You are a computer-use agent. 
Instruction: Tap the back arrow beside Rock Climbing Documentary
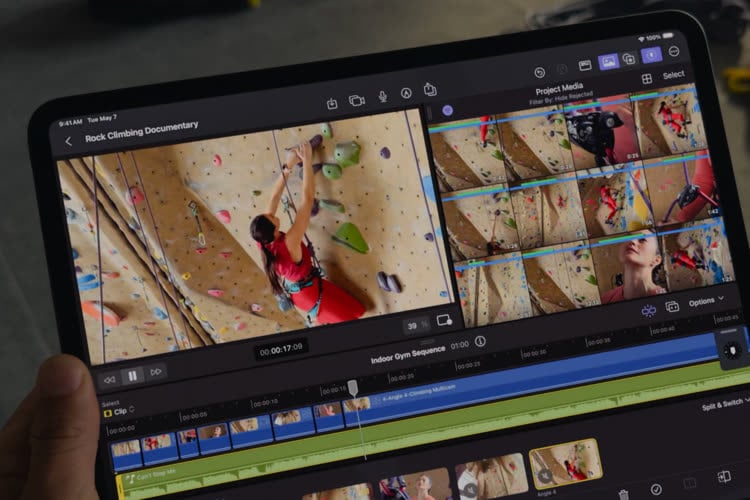[x=69, y=141]
